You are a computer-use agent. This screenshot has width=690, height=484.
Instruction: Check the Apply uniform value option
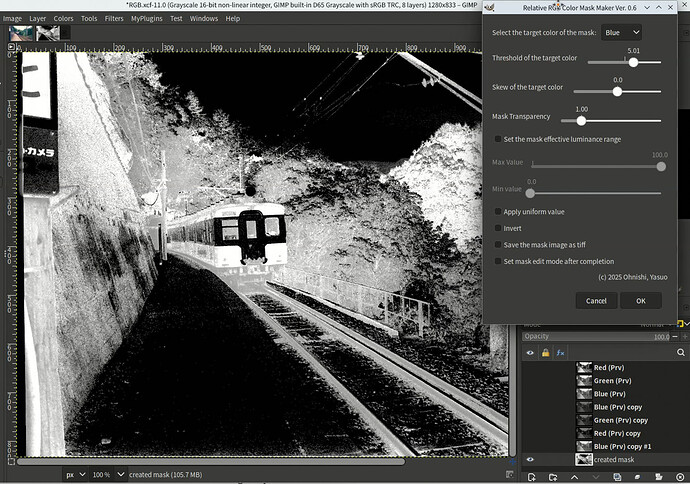pyautogui.click(x=499, y=212)
